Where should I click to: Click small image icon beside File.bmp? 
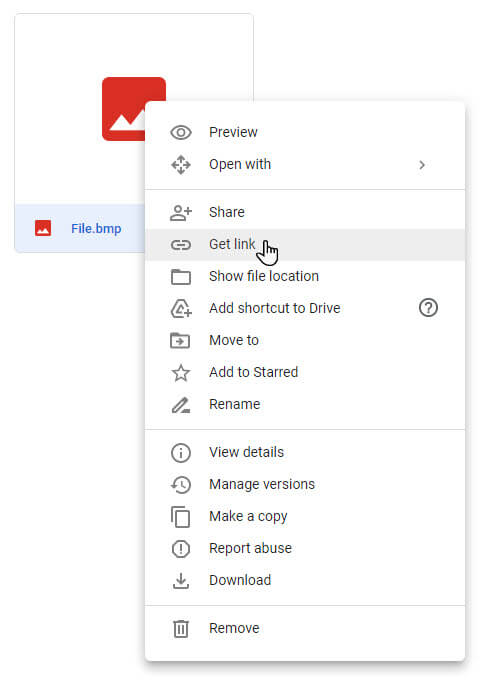[43, 228]
